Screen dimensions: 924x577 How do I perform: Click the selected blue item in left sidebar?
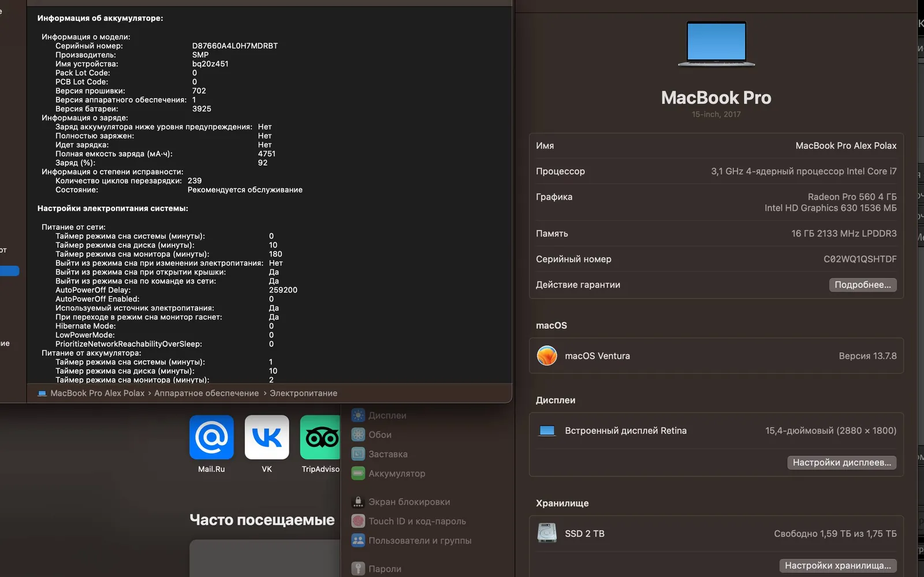click(x=9, y=271)
